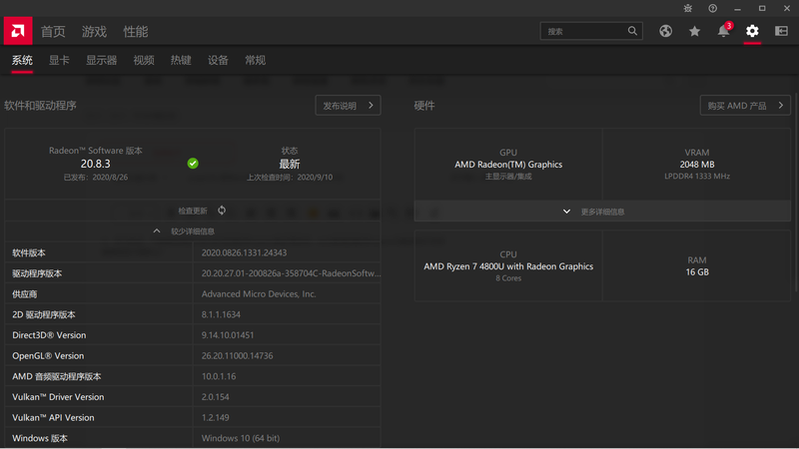Click the settings gear icon
The image size is (799, 449).
[x=752, y=31]
